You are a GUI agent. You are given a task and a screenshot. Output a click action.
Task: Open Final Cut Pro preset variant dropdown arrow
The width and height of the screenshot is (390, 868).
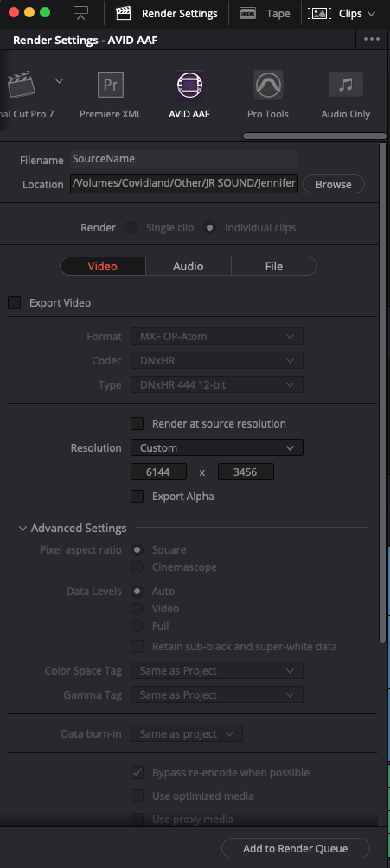pos(59,81)
